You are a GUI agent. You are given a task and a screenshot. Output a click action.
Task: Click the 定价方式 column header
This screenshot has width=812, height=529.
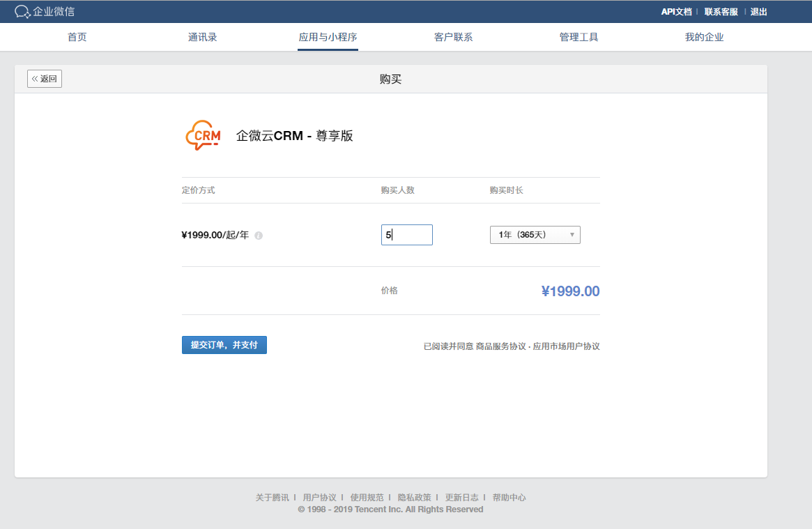point(199,190)
